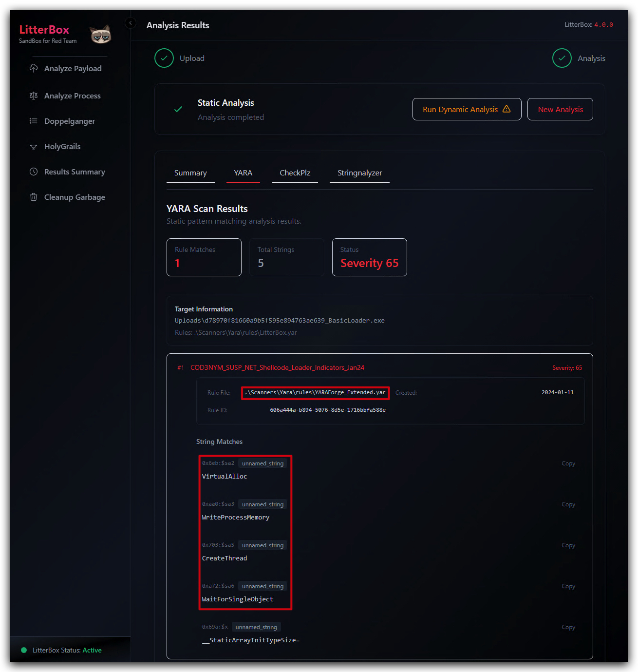Click the Analyze Process scales icon
Screen dimensions: 638x672
click(34, 96)
